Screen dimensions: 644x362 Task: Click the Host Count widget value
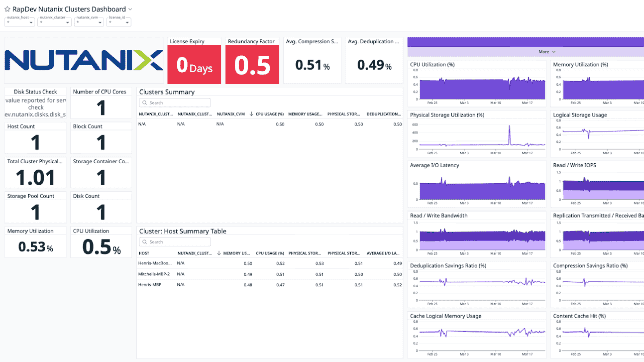(x=35, y=142)
